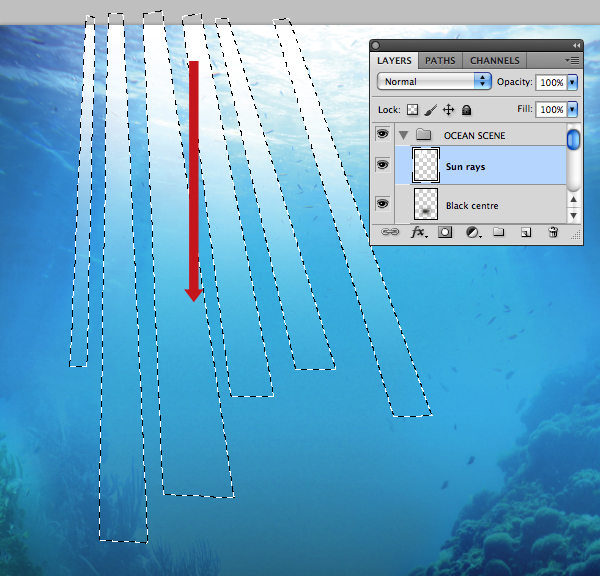This screenshot has height=576, width=600.
Task: Open the Opacity value dropdown arrow
Action: [572, 82]
